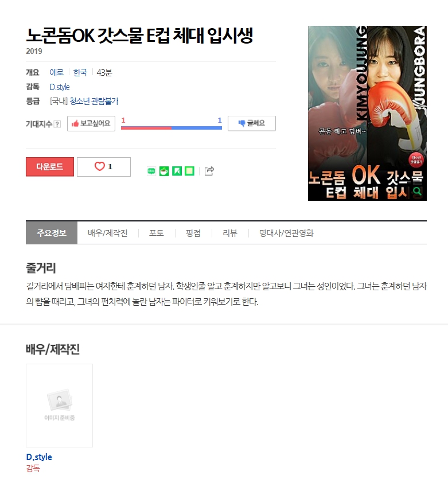Click the Keep bookmark share icon
Image resolution: width=448 pixels, height=483 pixels.
pyautogui.click(x=177, y=171)
